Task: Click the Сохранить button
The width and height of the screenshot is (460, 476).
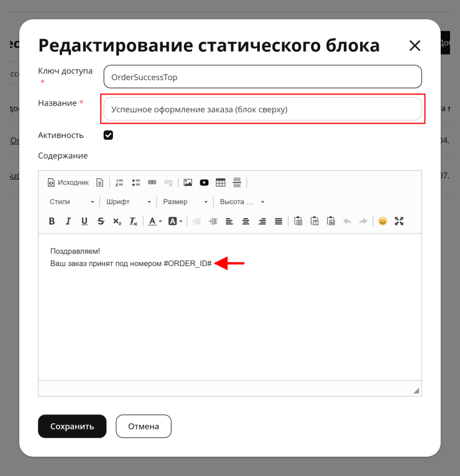Action: (72, 426)
